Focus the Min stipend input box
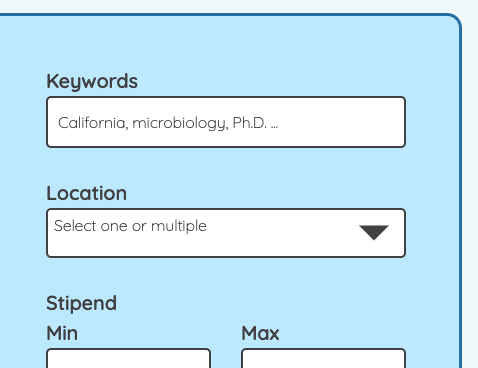Screen dimensions: 478x368 pos(128,358)
